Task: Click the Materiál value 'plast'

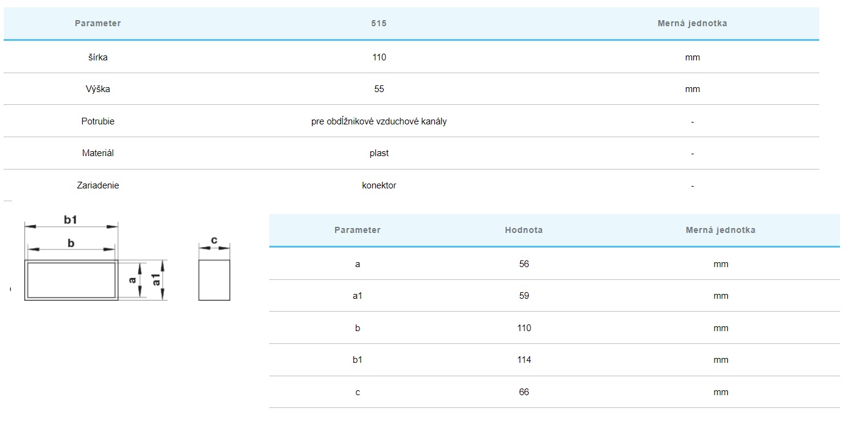Action: pyautogui.click(x=379, y=153)
